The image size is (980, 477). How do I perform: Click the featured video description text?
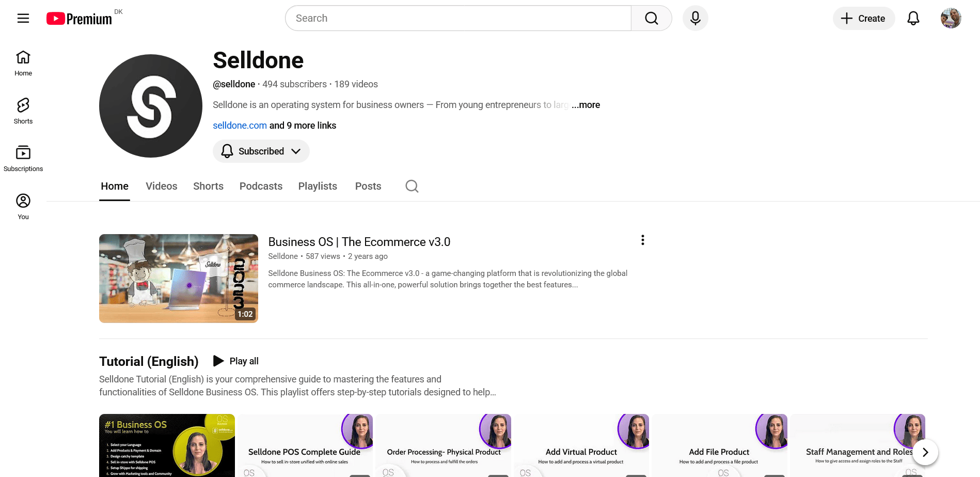point(448,279)
